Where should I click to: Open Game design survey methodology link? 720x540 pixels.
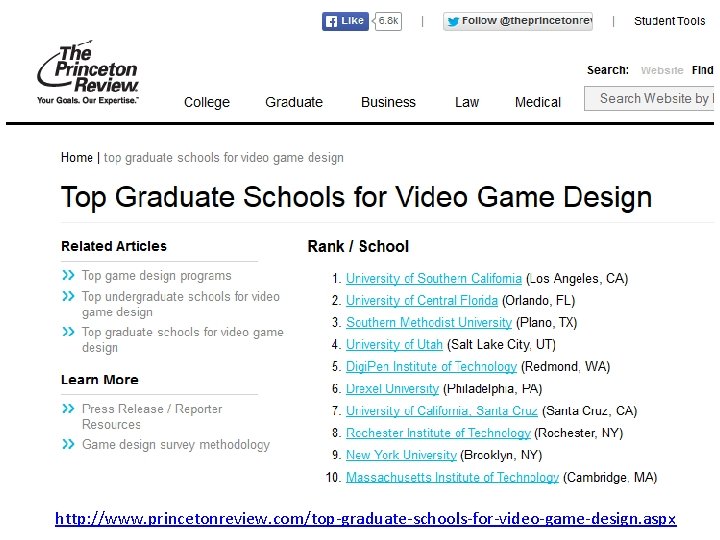(176, 444)
